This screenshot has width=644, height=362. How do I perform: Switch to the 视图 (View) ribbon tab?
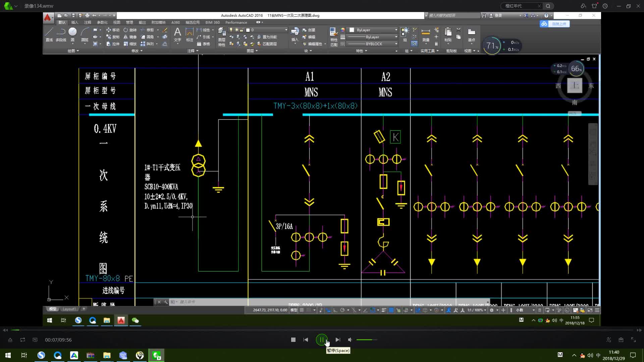point(117,22)
